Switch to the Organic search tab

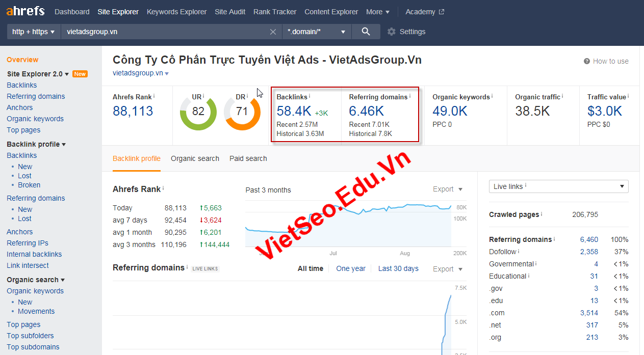(x=195, y=158)
